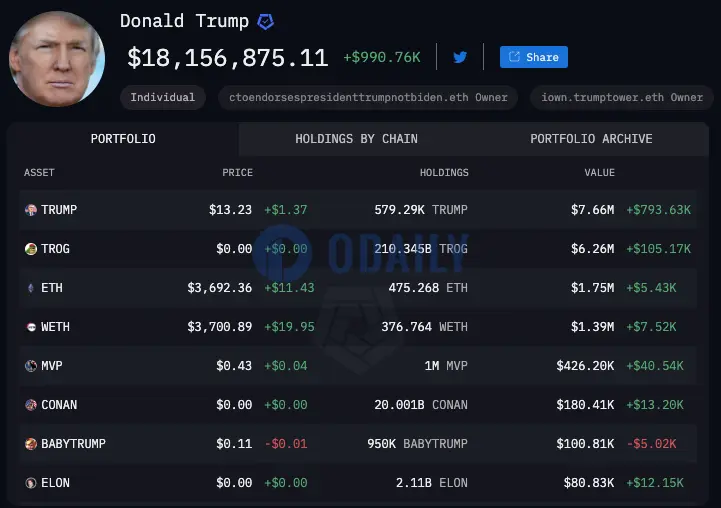
Task: Sort by PRICE column header
Action: (x=237, y=173)
